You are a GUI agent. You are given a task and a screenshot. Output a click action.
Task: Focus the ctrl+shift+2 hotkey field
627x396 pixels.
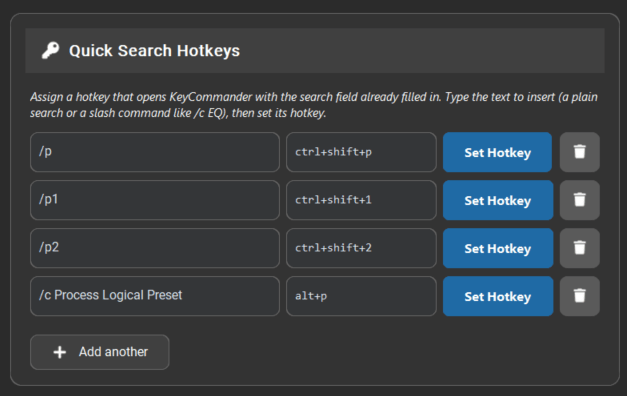coord(361,248)
